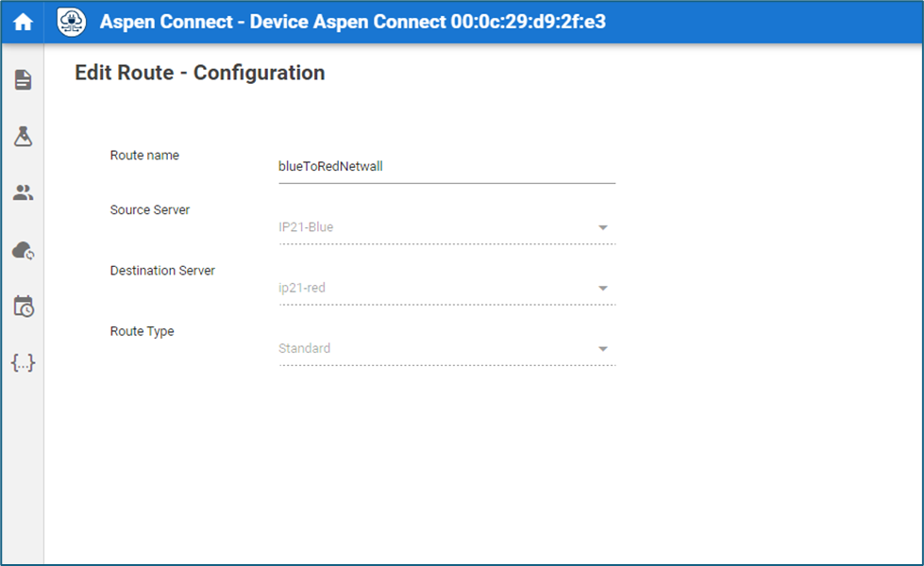The width and height of the screenshot is (924, 566).
Task: Go to the Home icon in header
Action: point(23,23)
